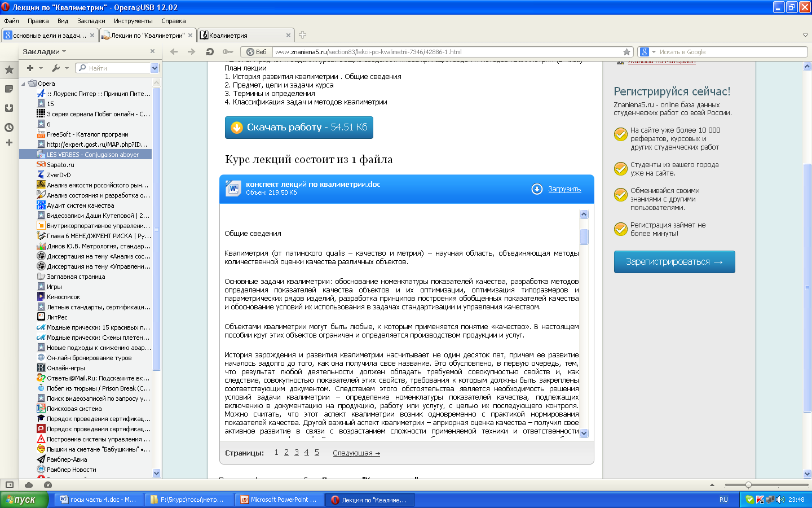Viewport: 812px width, 508px height.
Task: Click the Зарегистрироваться button
Action: (x=674, y=262)
